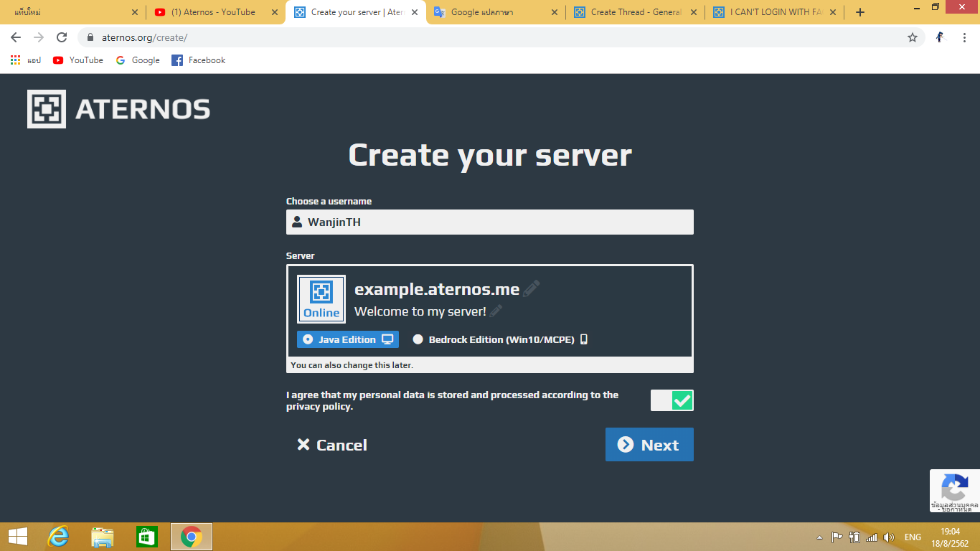Close the Aternos - YouTube tab

tap(274, 12)
